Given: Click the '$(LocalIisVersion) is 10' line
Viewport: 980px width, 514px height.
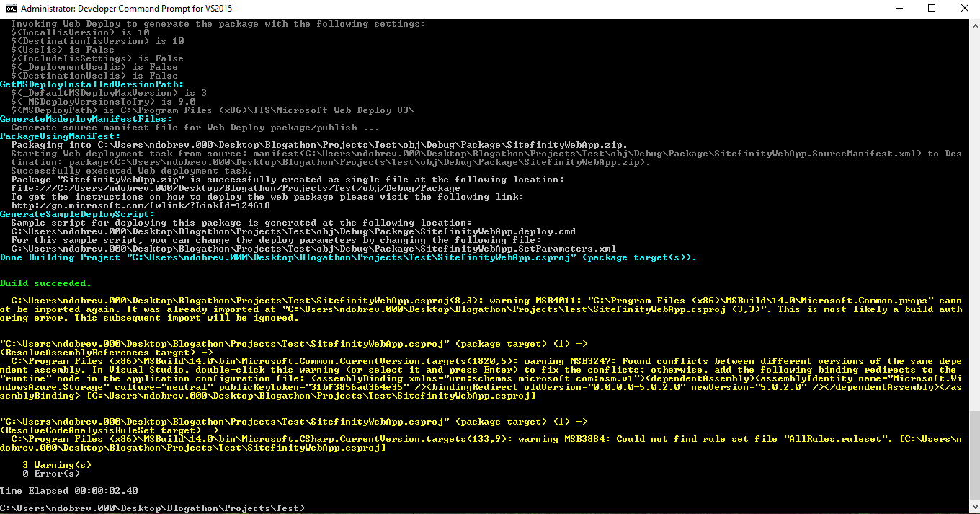Looking at the screenshot, I should 81,32.
